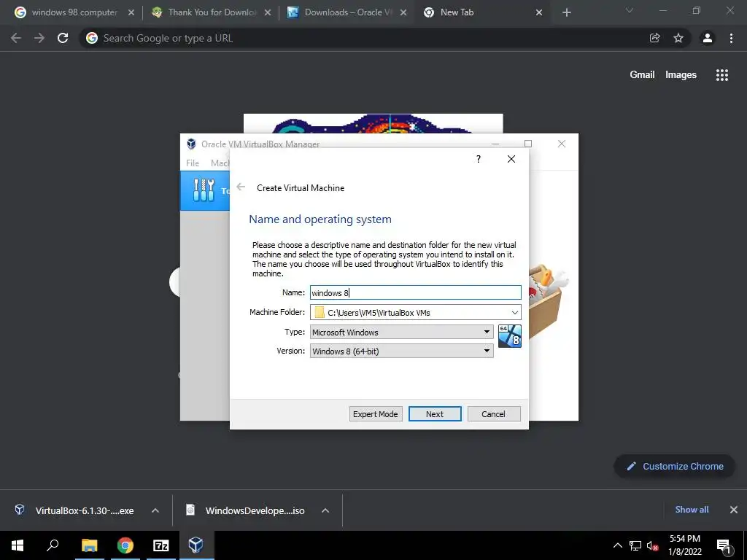Maximize the VirtualBox Manager window
The width and height of the screenshot is (747, 560).
coord(528,144)
